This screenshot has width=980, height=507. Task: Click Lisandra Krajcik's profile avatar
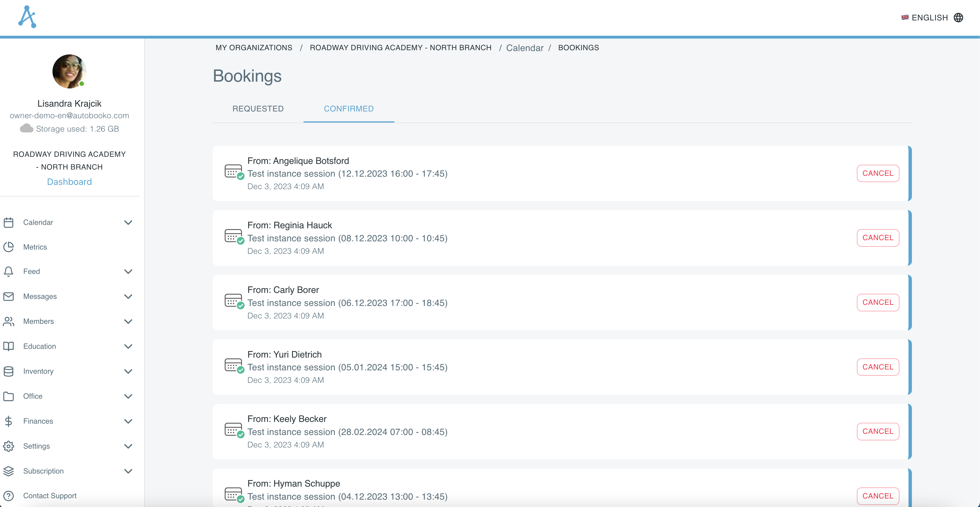(69, 71)
